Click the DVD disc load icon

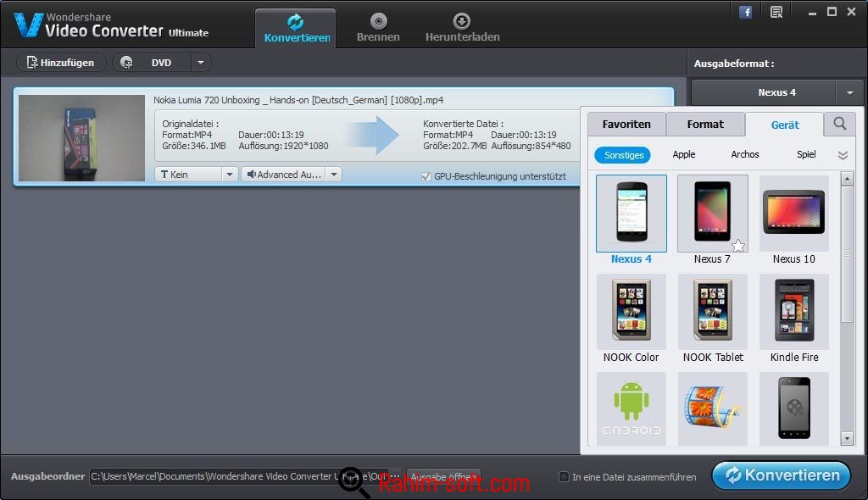tap(126, 63)
